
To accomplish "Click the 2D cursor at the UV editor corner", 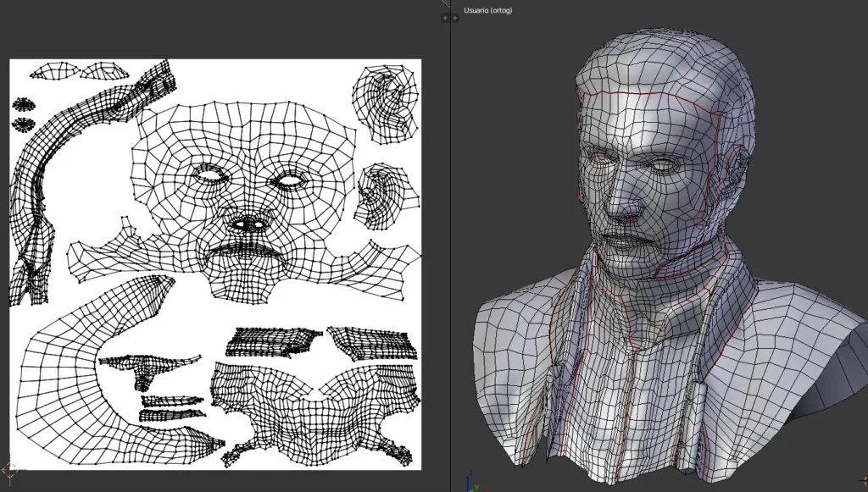I will [11, 468].
